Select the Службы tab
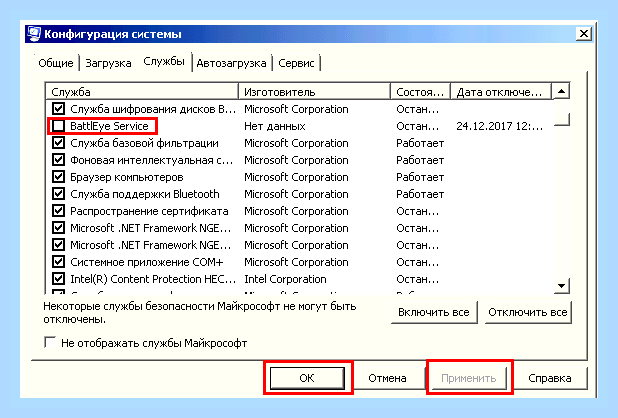Image resolution: width=618 pixels, height=418 pixels. (164, 61)
